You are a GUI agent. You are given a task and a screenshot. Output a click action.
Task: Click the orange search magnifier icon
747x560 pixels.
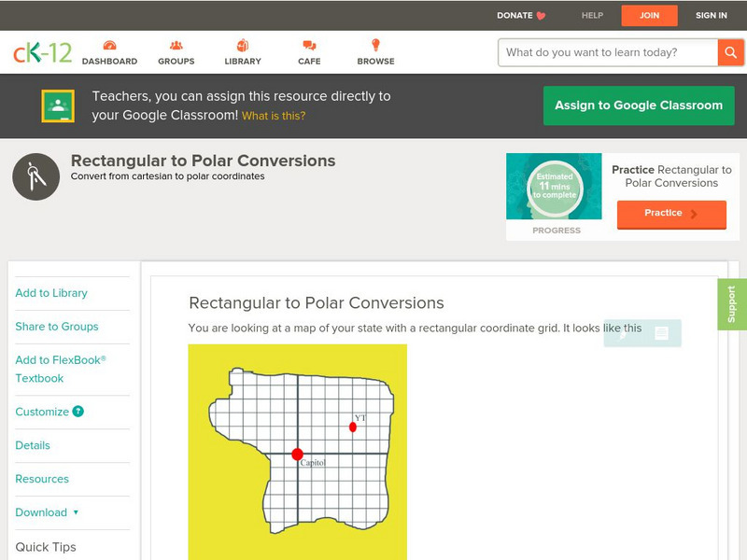pos(730,52)
